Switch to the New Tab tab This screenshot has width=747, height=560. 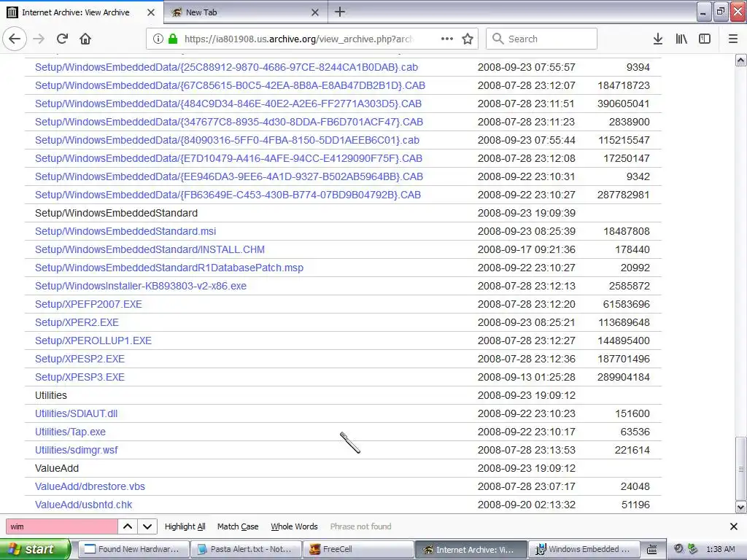(245, 12)
